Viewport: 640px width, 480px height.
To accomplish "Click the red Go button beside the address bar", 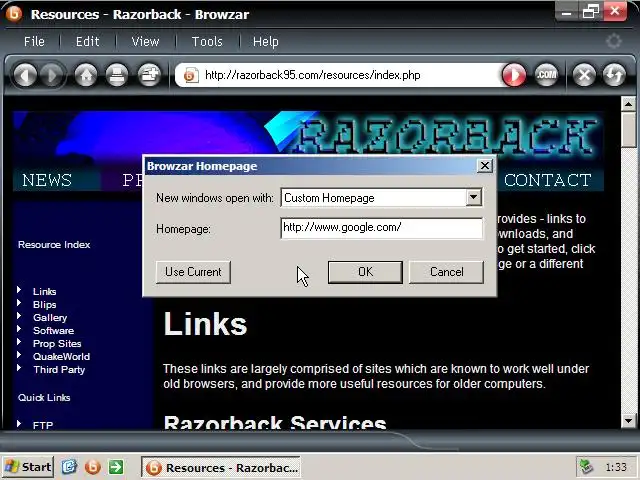I will point(513,75).
